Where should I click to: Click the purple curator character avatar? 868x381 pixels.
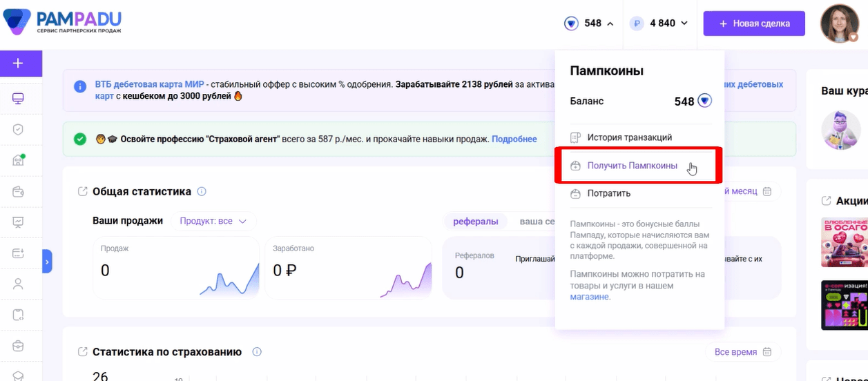tap(841, 128)
